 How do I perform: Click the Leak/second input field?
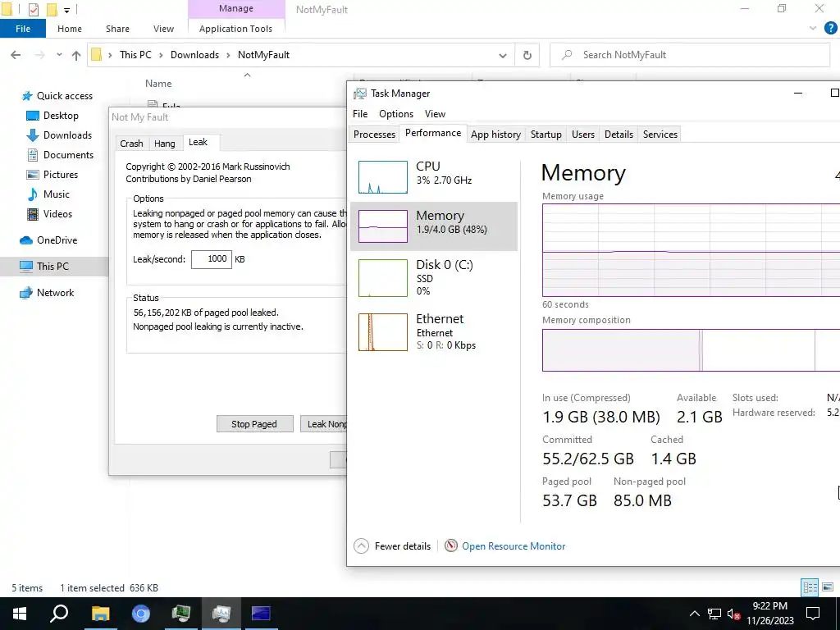212,258
